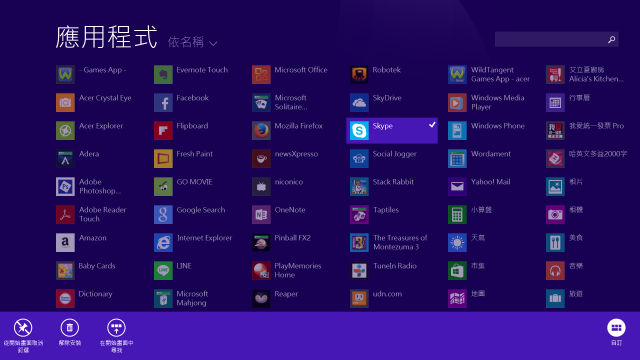Open the 行事曆 calendar tile

coord(555,102)
